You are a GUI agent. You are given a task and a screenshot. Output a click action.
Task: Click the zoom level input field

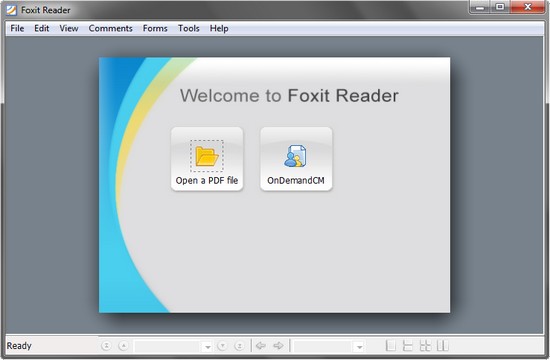324,347
